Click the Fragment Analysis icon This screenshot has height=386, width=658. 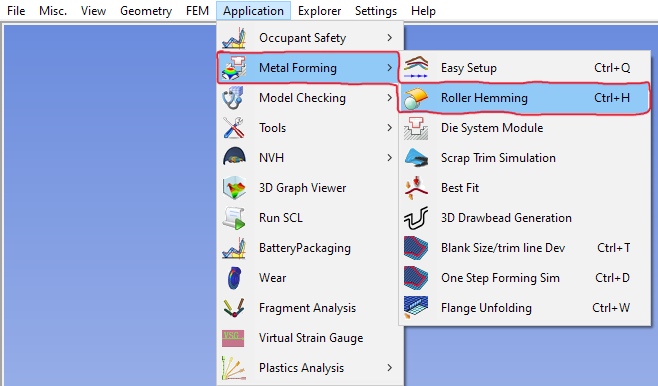coord(234,308)
